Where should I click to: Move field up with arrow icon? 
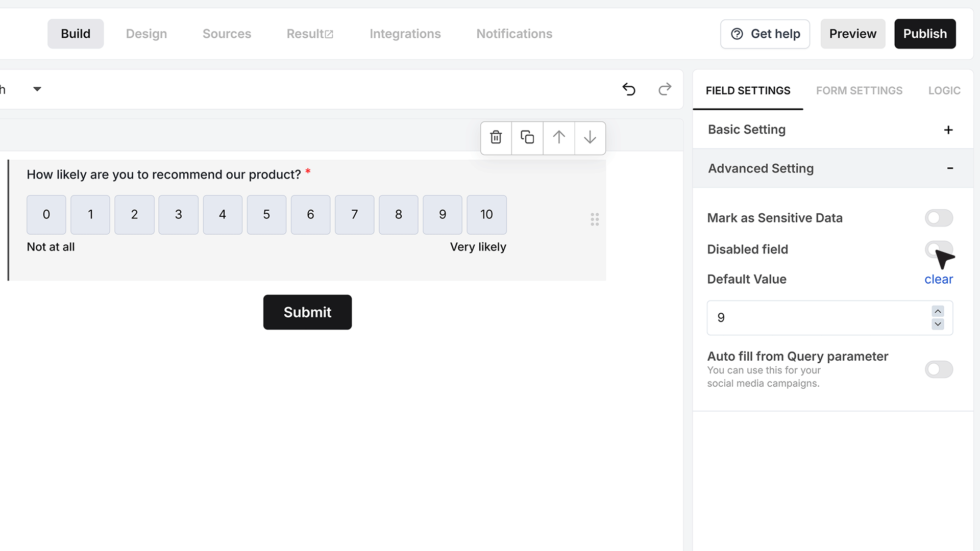[x=559, y=137]
